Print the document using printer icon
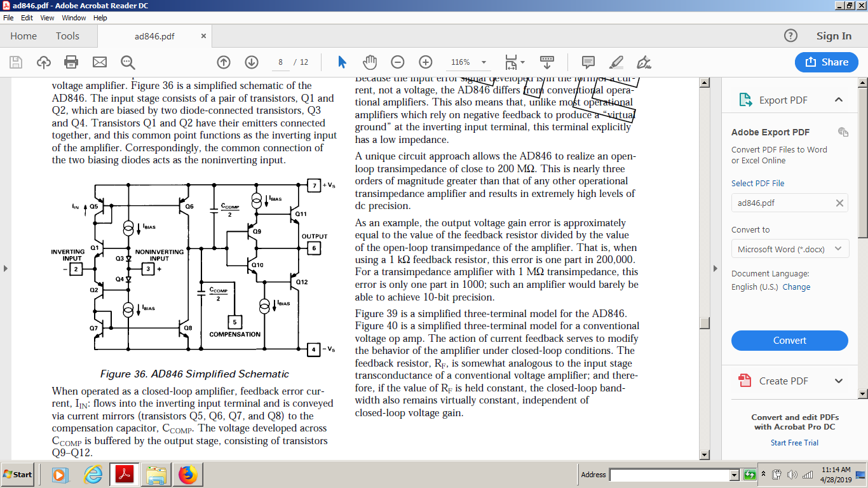This screenshot has width=868, height=488. click(71, 62)
